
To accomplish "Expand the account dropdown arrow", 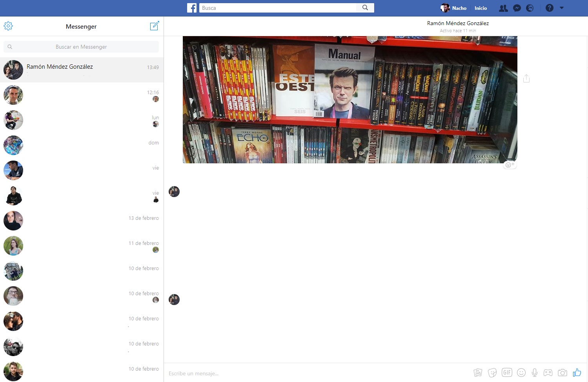I will pyautogui.click(x=562, y=8).
